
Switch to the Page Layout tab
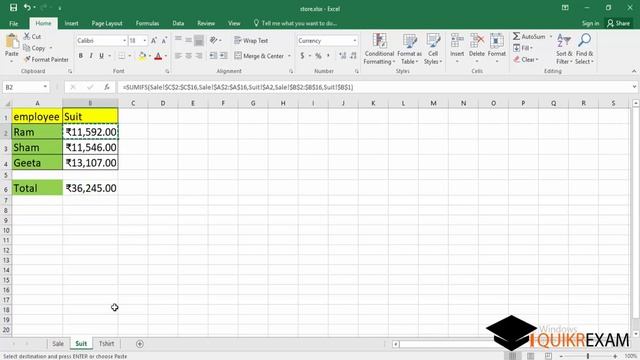point(107,23)
